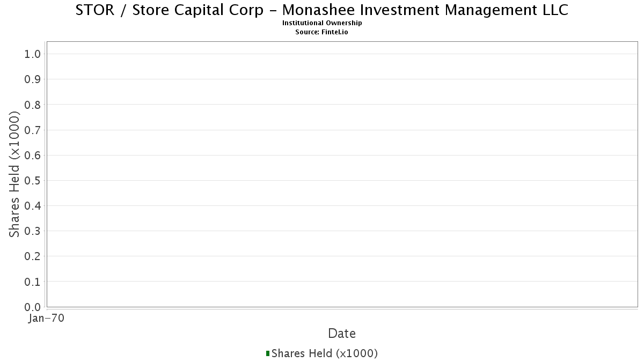The height and width of the screenshot is (362, 644).
Task: Click the 0.2 y-axis tick label
Action: (x=33, y=256)
